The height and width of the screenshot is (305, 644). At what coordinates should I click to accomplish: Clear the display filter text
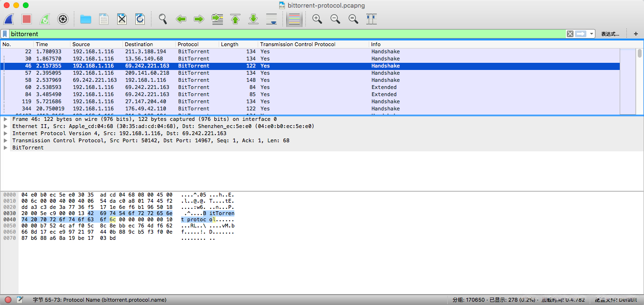(x=570, y=34)
